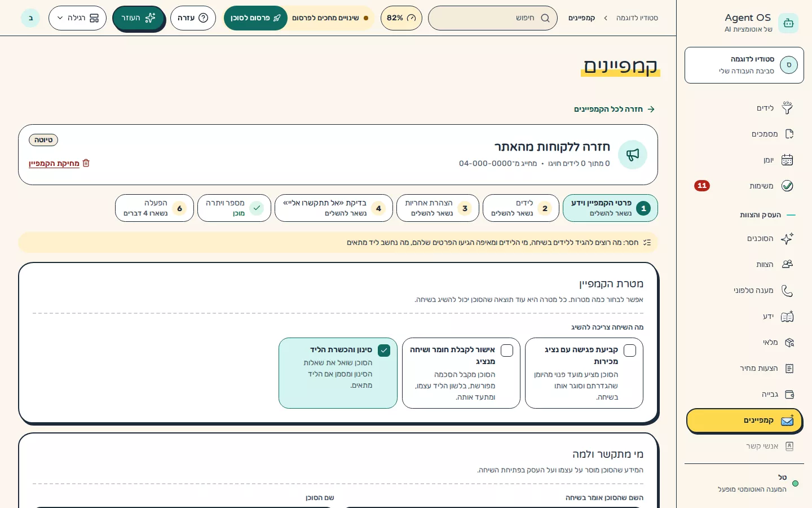
Task: Click the העוזר assistant button
Action: point(138,18)
